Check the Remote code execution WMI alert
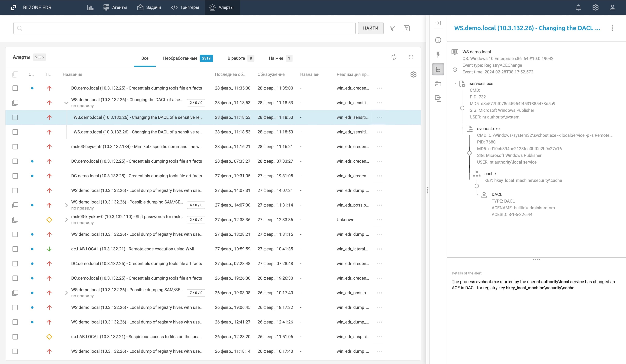This screenshot has width=626, height=364. click(15, 249)
